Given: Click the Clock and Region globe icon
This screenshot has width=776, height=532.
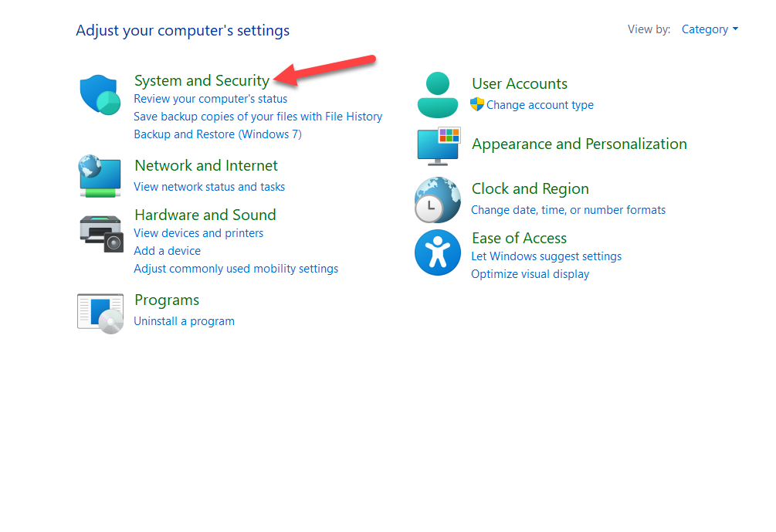Looking at the screenshot, I should (438, 199).
